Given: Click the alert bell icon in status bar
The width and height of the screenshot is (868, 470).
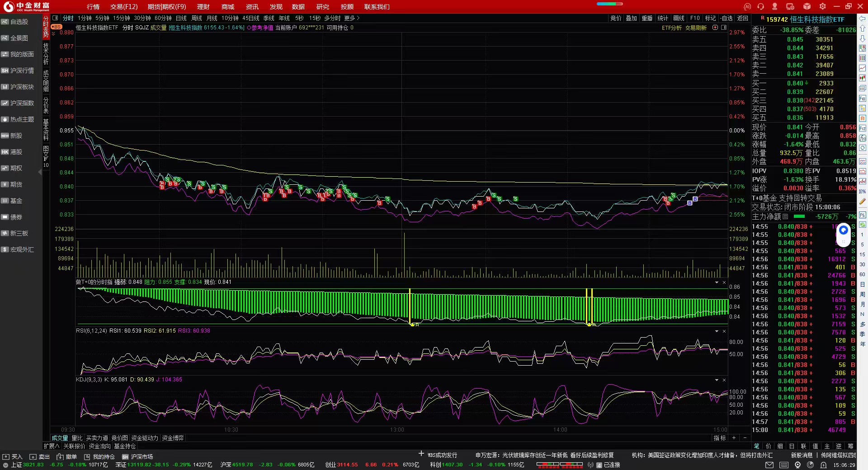Looking at the screenshot, I should (824, 465).
